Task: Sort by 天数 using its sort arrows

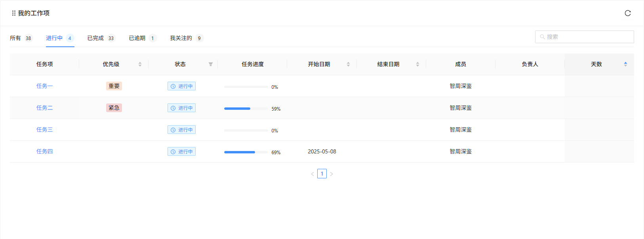Action: tap(625, 64)
